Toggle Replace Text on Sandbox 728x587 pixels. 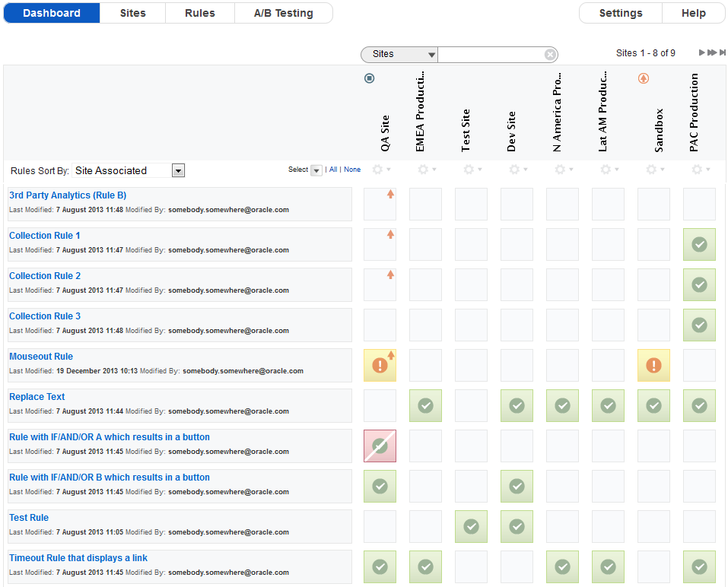point(653,405)
